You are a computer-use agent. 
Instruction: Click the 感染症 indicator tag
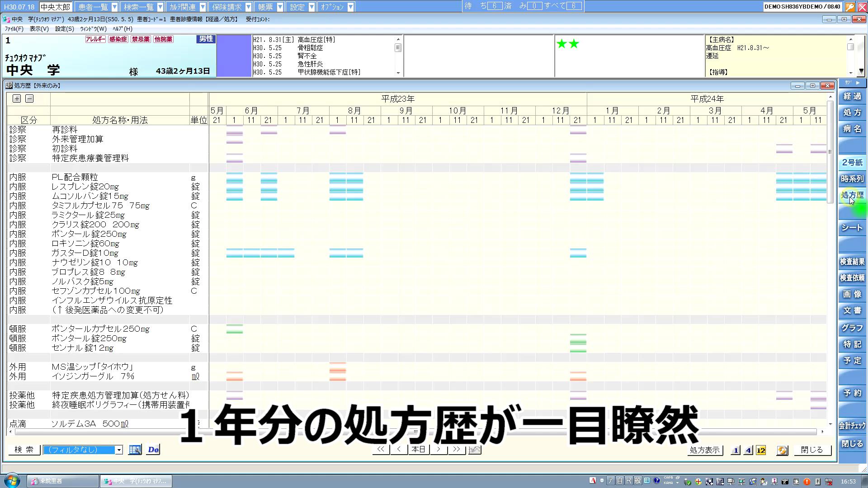[118, 39]
